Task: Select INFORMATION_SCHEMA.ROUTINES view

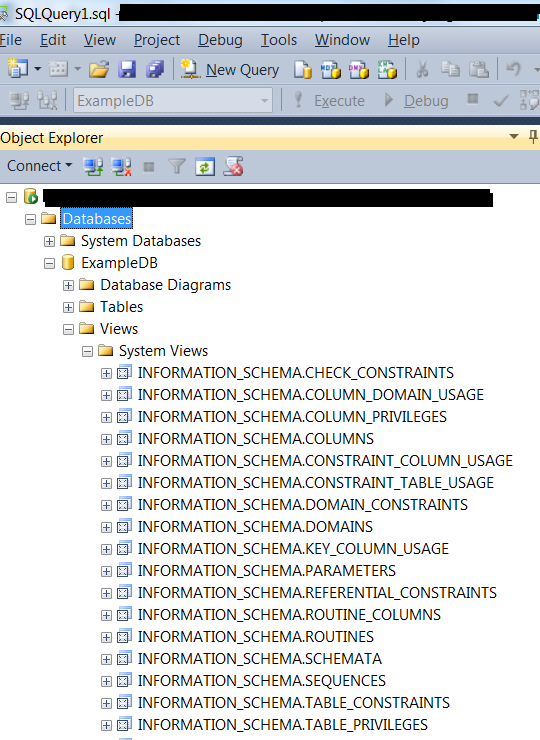Action: pos(255,637)
